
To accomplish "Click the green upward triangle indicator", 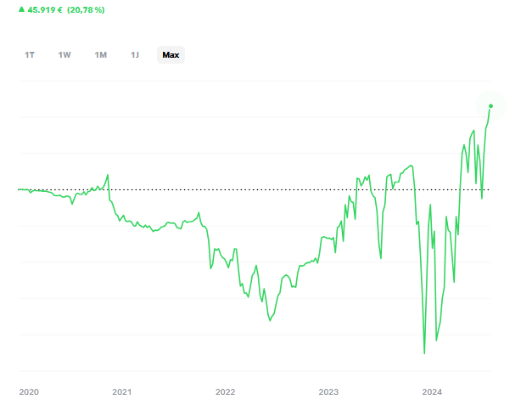I will pyautogui.click(x=21, y=9).
